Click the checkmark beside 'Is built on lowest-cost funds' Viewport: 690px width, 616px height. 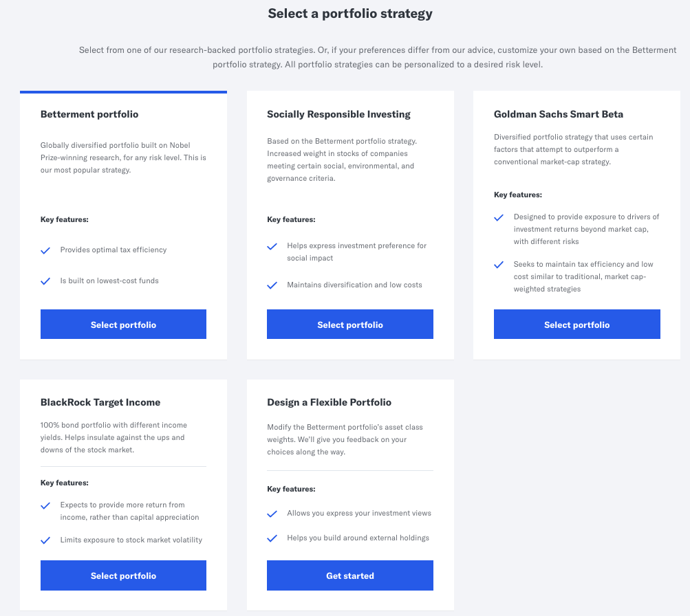tap(45, 281)
